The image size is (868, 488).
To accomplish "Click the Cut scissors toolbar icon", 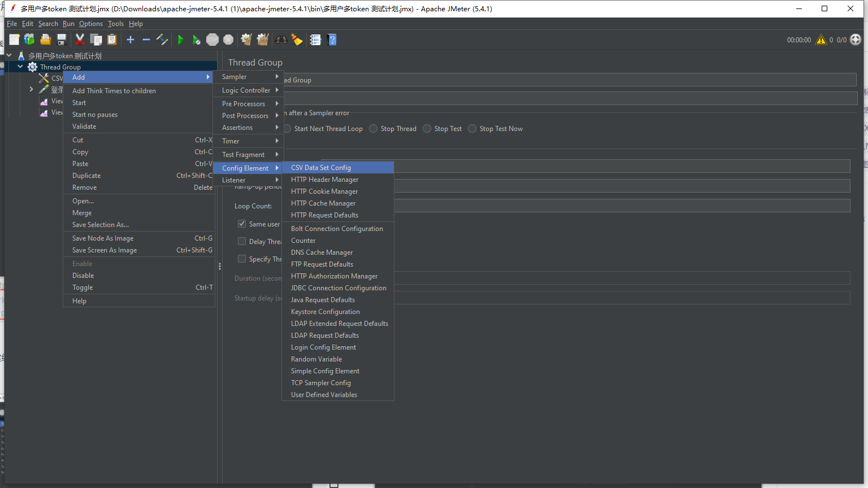I will (x=80, y=40).
